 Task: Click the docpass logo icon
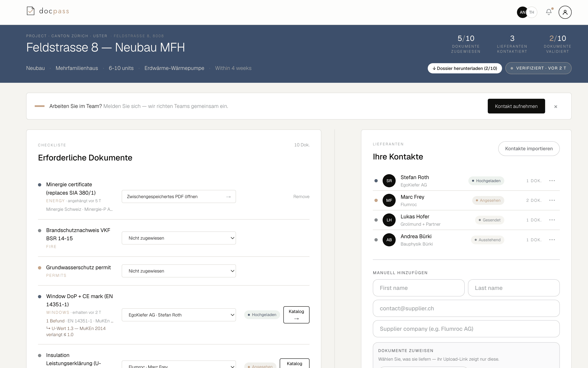(30, 11)
